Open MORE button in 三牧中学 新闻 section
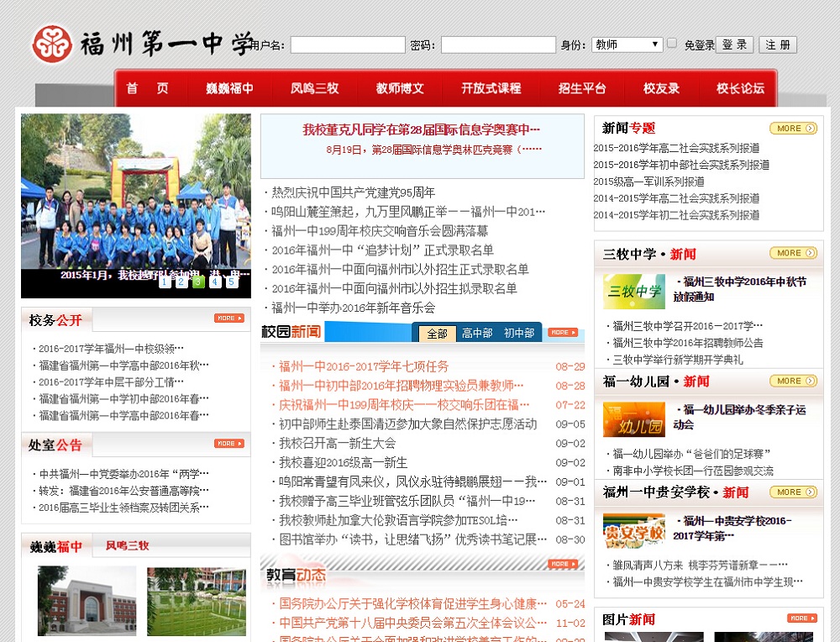 pos(793,253)
